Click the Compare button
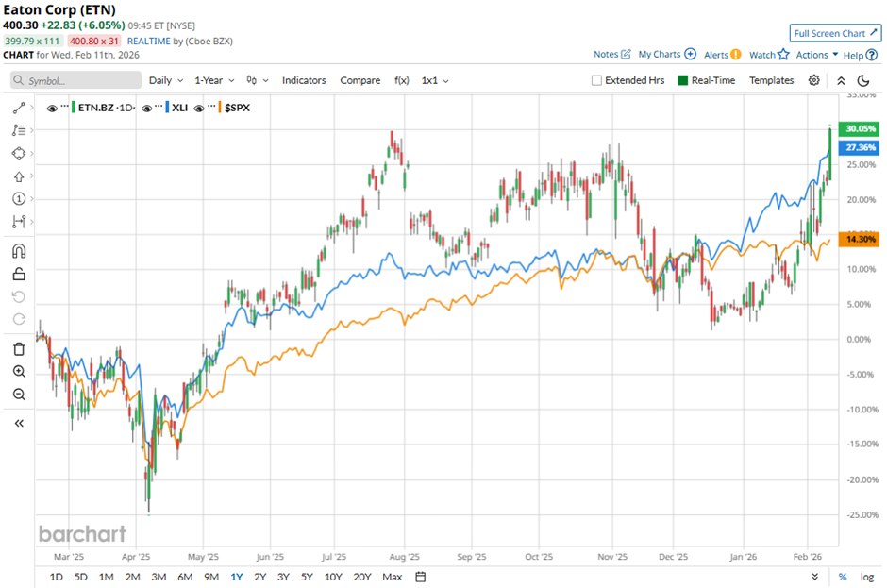The height and width of the screenshot is (588, 887). (x=360, y=80)
